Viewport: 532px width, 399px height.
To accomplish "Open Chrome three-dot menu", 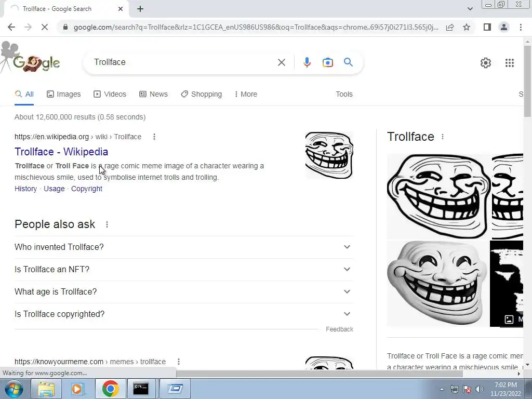I will coord(521,27).
